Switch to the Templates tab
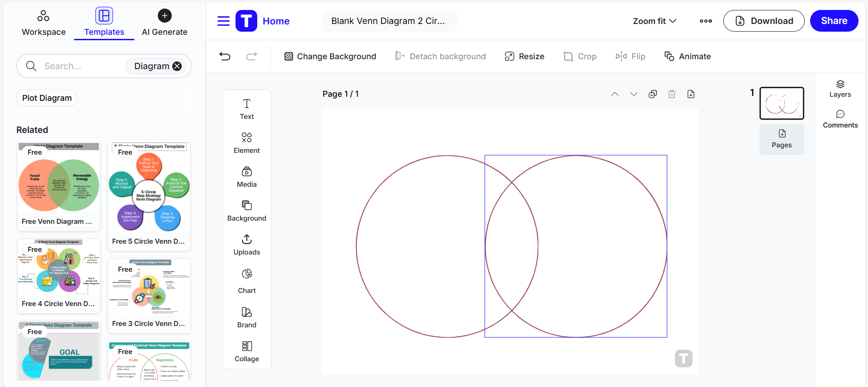This screenshot has width=868, height=387. tap(104, 23)
